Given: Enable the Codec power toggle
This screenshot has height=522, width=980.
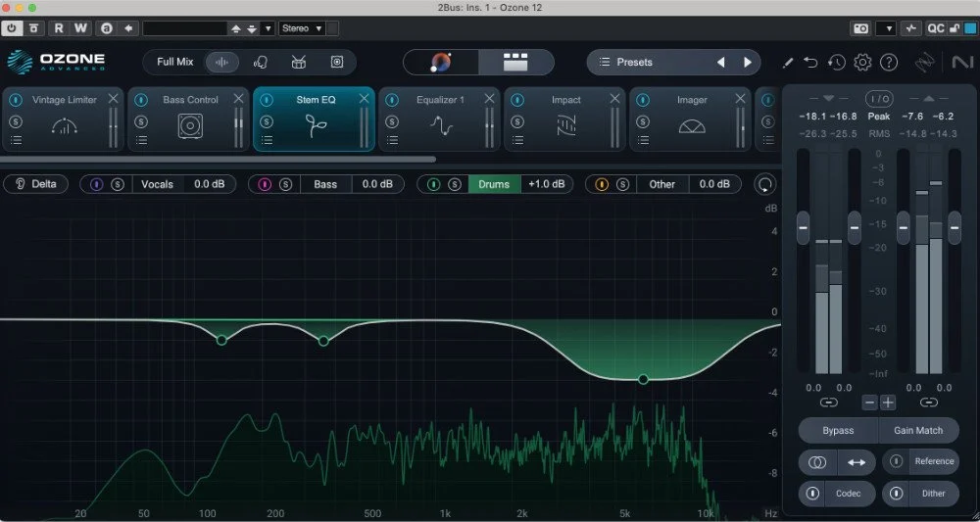Looking at the screenshot, I should [x=812, y=494].
